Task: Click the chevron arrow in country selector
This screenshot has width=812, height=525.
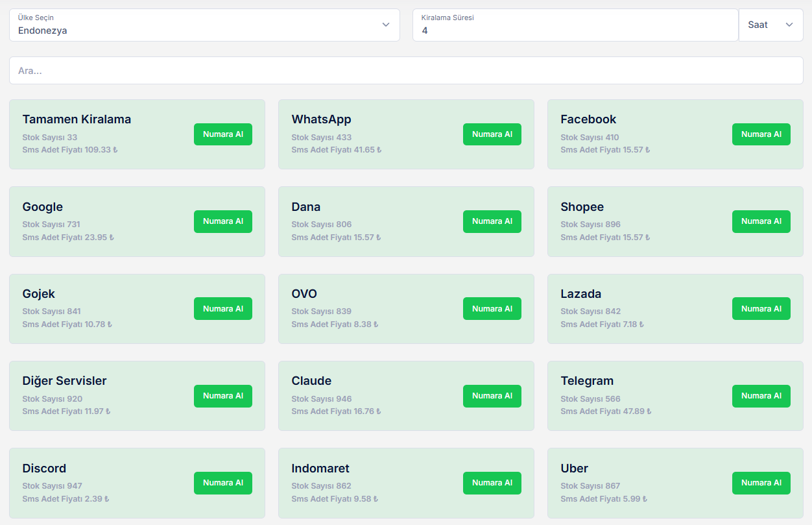Action: tap(386, 25)
